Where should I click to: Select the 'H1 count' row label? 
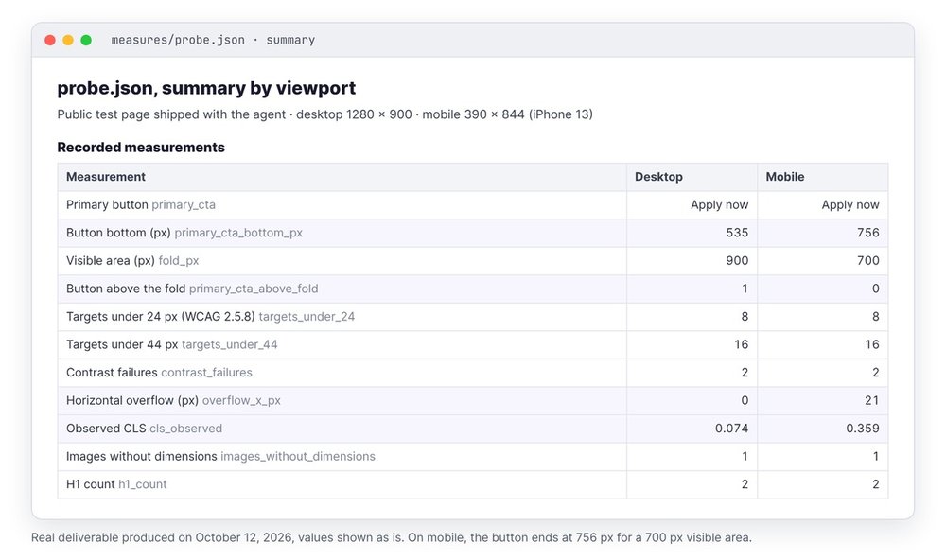click(x=91, y=484)
